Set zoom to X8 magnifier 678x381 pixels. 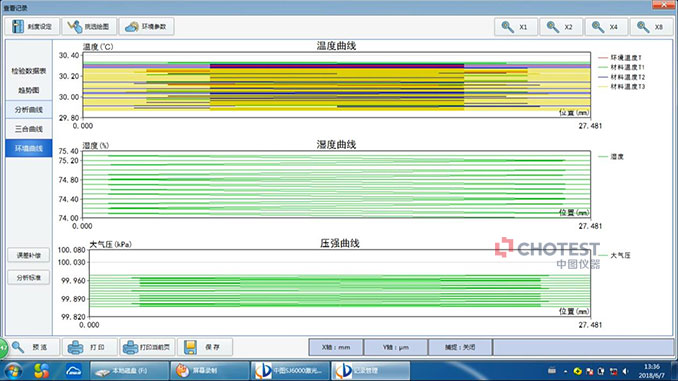(x=651, y=27)
